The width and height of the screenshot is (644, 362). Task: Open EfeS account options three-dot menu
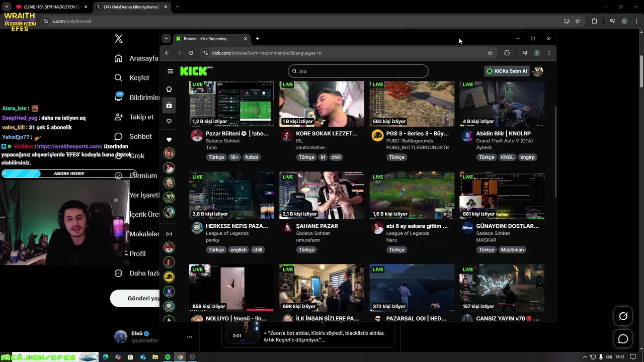pos(190,337)
